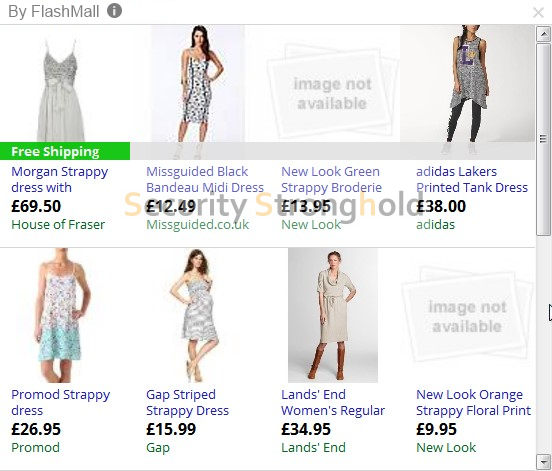Viewport: 552px width, 471px height.
Task: Close the FlashMall ad panel
Action: [538, 13]
